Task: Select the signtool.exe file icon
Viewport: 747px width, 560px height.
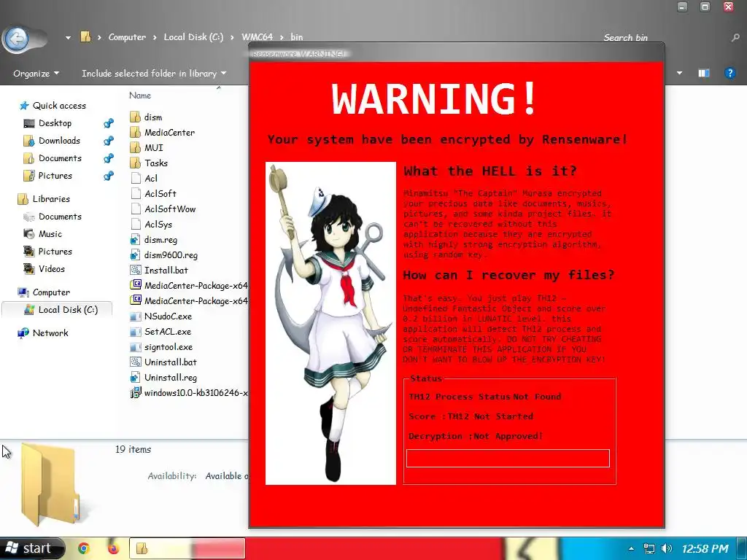Action: pyautogui.click(x=135, y=346)
